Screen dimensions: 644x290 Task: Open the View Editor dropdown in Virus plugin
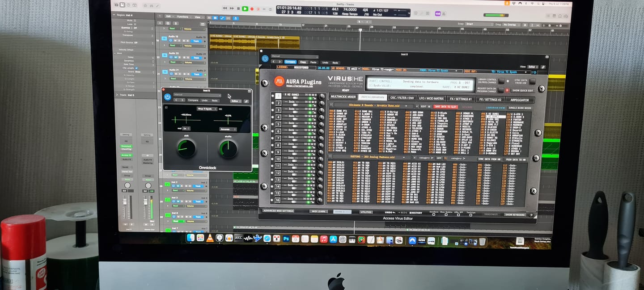click(x=533, y=67)
